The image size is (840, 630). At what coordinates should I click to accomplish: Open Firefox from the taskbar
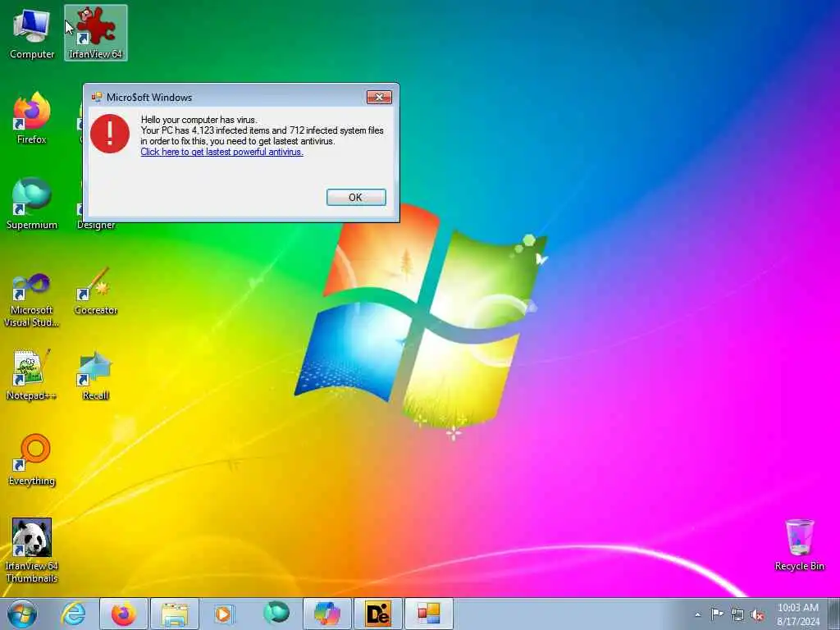pos(124,614)
